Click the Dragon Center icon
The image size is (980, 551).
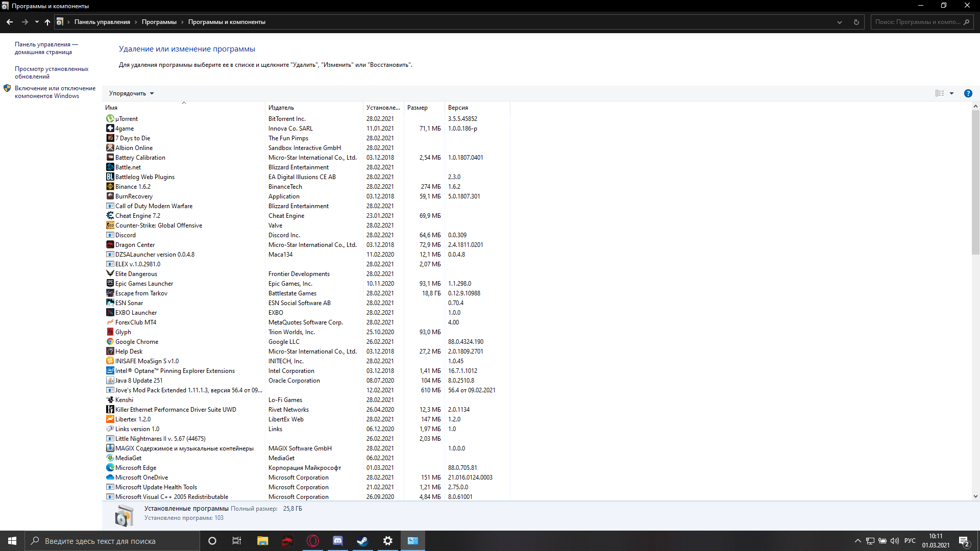click(x=110, y=245)
